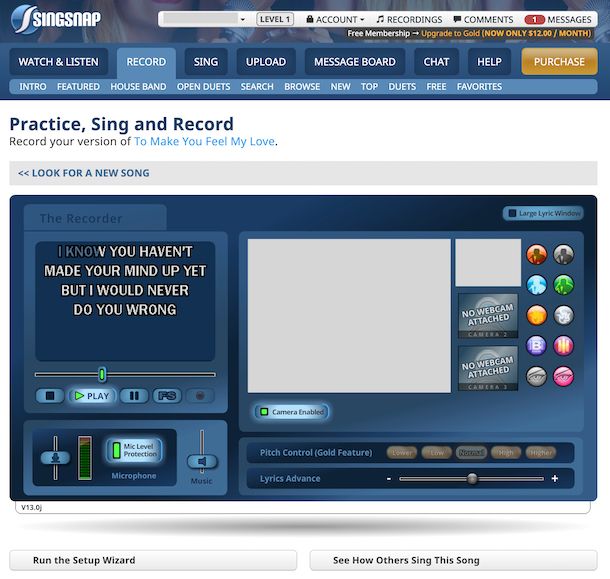
Task: Open NEW submenu item
Action: 340,86
